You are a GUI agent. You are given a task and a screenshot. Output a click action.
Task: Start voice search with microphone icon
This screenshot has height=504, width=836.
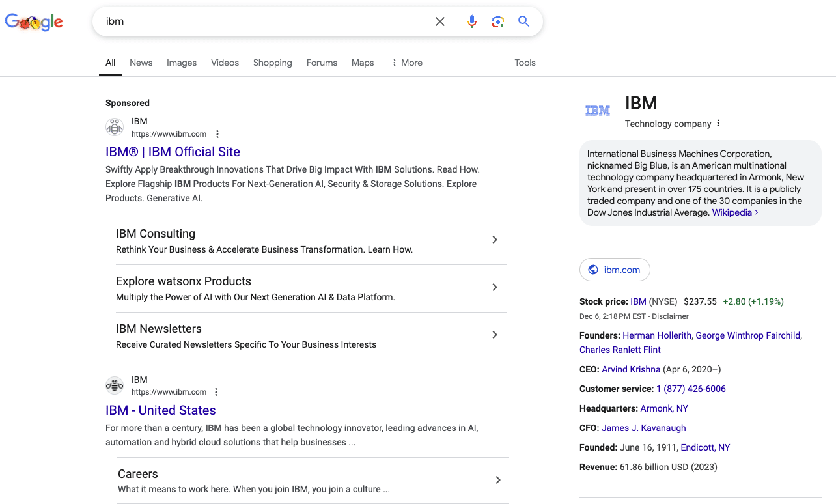click(472, 21)
